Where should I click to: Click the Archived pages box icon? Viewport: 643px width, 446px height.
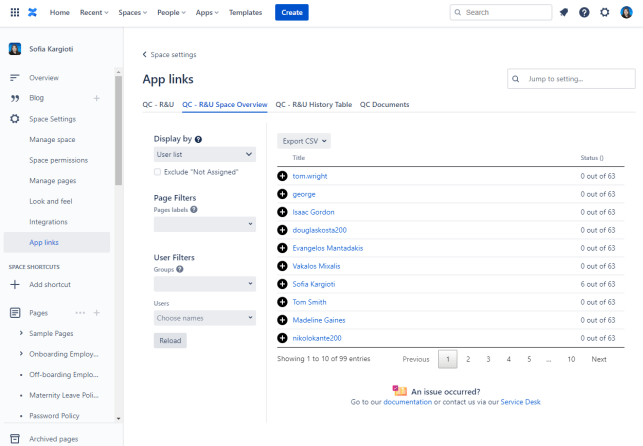click(15, 439)
